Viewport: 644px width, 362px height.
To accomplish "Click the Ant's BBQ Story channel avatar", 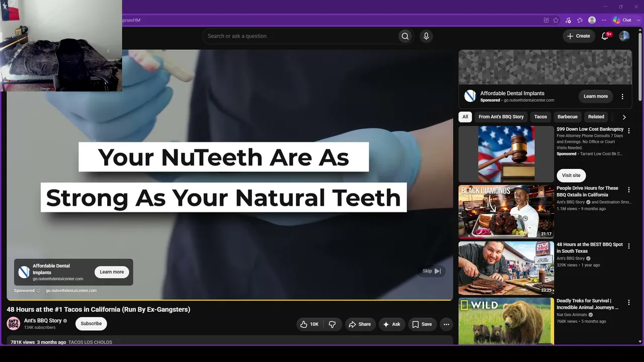I will click(14, 324).
